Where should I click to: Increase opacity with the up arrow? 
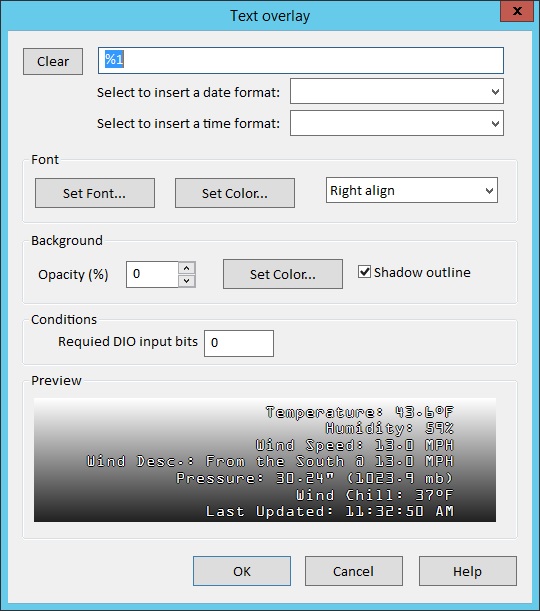coord(187,268)
